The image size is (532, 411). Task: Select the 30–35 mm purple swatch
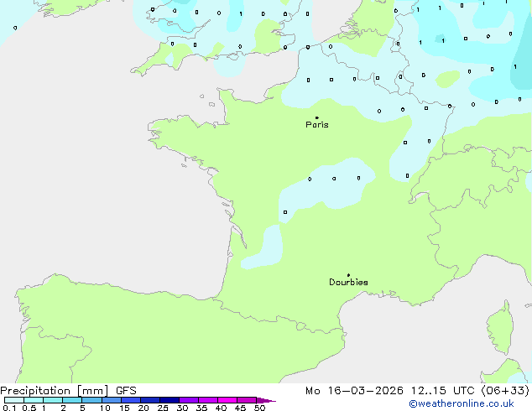189,400
